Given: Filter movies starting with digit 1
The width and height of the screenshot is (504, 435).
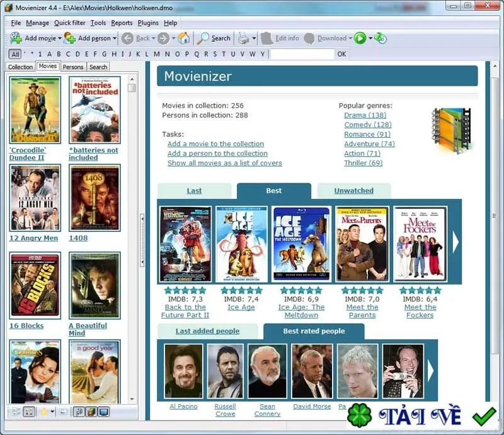Looking at the screenshot, I should (40, 54).
